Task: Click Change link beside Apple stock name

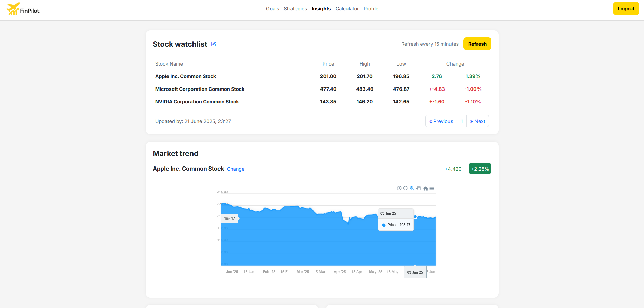Action: coord(236,169)
